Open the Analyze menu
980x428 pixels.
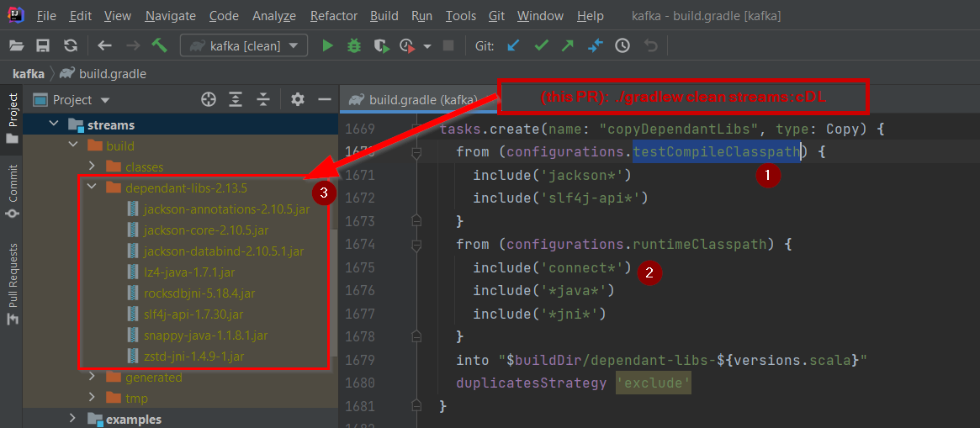coord(274,16)
